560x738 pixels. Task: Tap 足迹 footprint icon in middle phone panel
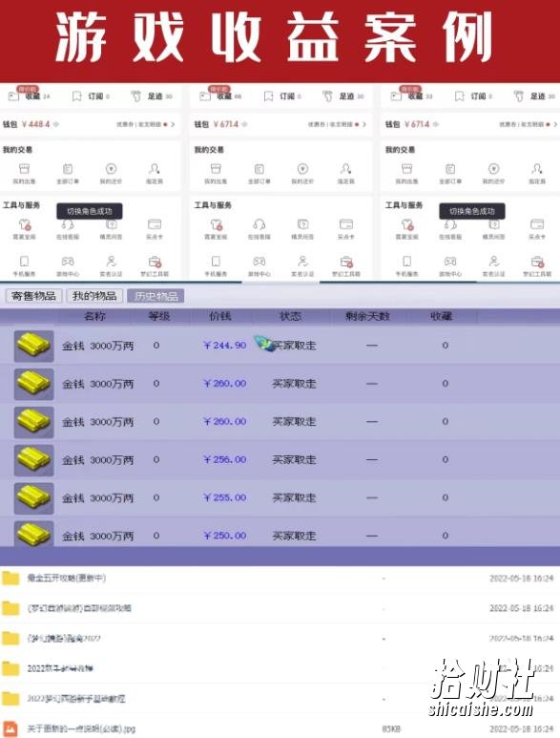pos(328,96)
